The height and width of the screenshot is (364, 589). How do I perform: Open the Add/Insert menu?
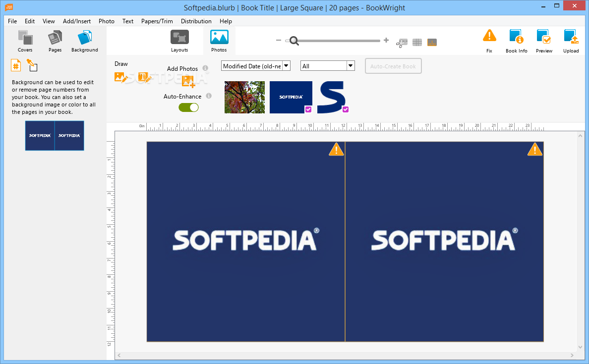[x=77, y=21]
